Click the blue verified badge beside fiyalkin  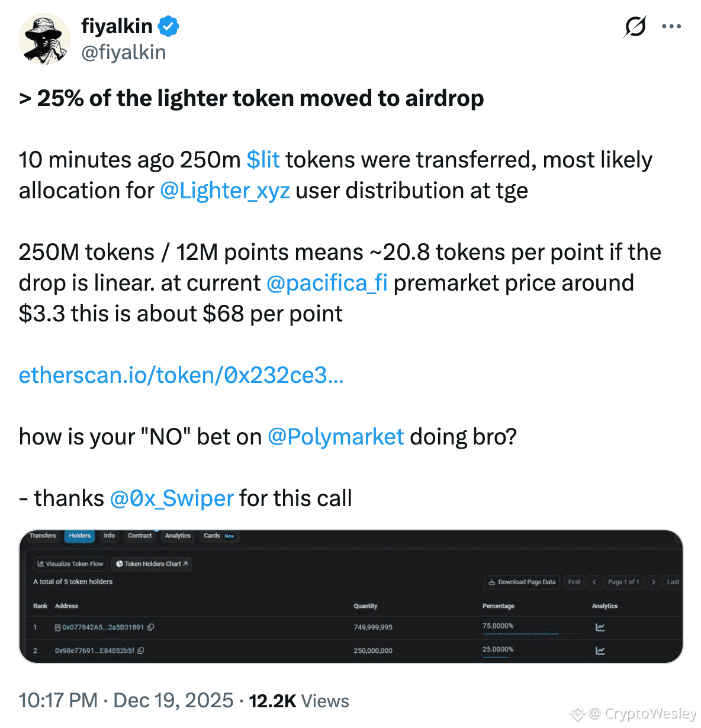169,27
